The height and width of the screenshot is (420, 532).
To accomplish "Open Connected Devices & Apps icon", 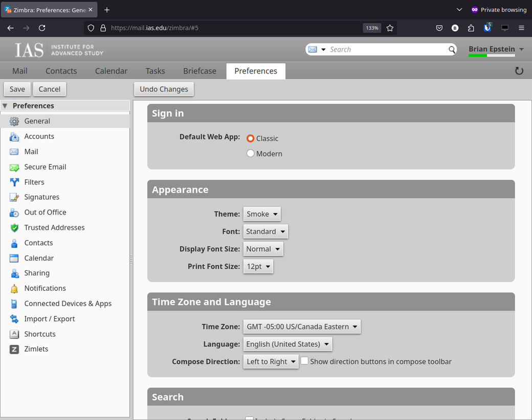I will pyautogui.click(x=14, y=304).
